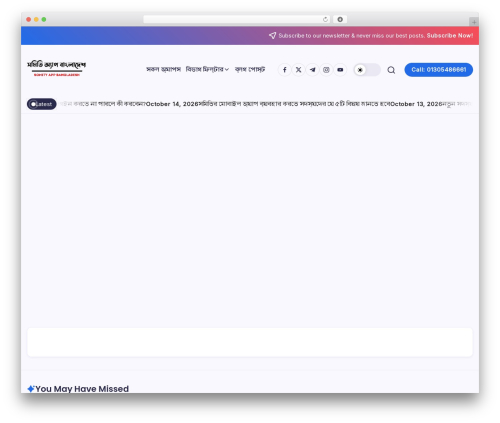
Task: Open the YouTube social icon
Action: coord(340,70)
